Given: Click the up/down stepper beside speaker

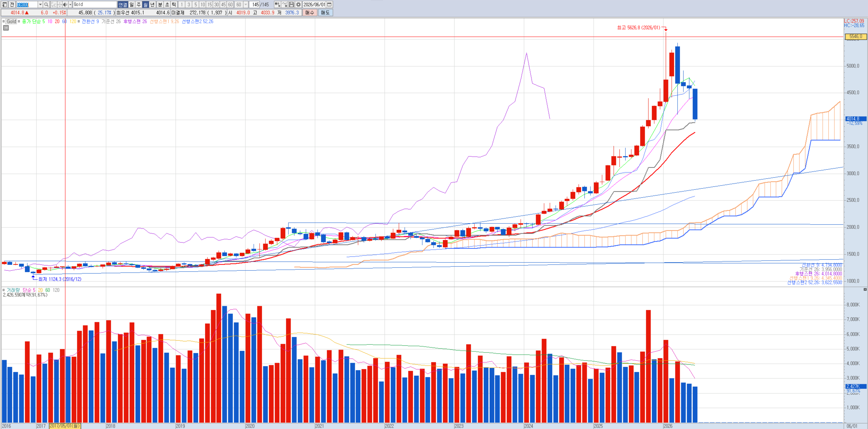Looking at the screenshot, I should point(60,4).
